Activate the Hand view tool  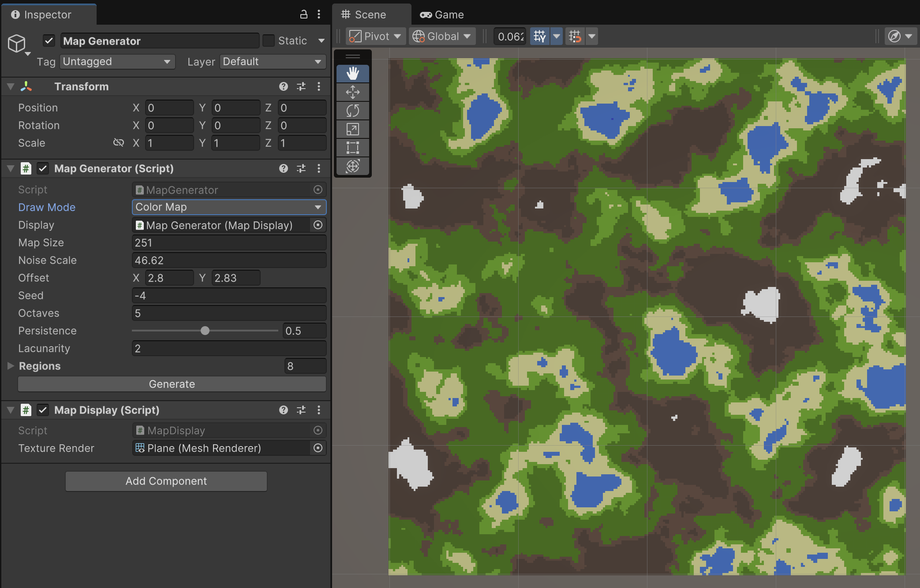click(x=352, y=73)
